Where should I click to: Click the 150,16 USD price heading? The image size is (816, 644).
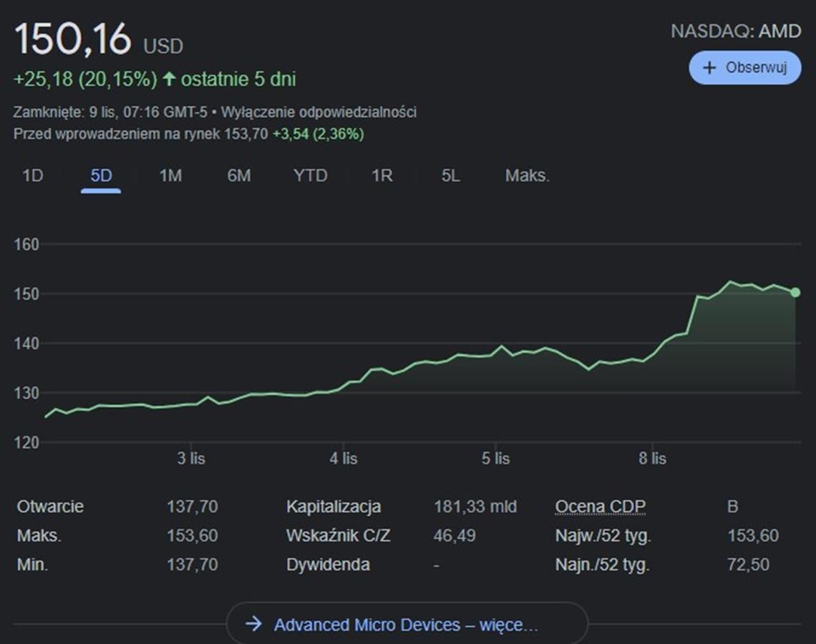click(98, 40)
